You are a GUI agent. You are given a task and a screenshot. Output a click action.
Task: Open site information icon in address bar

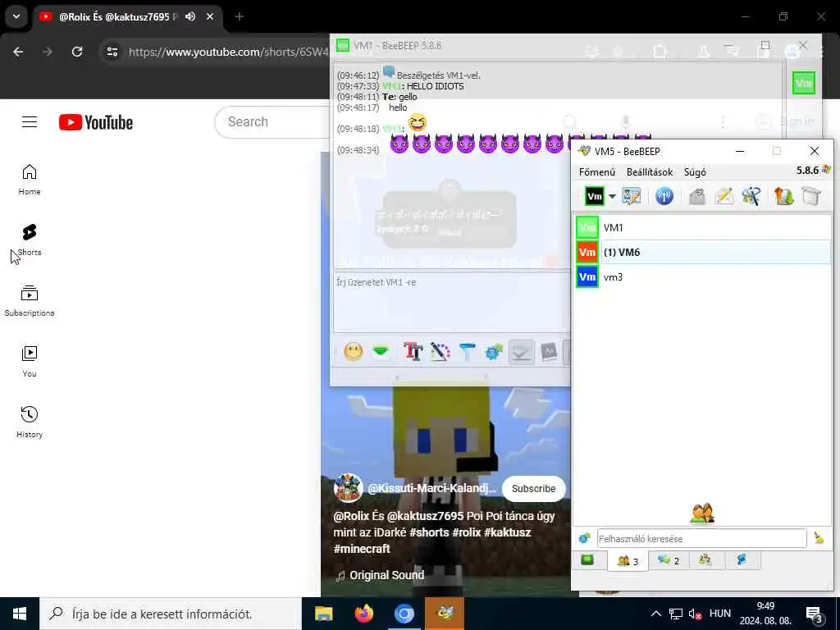pyautogui.click(x=112, y=52)
